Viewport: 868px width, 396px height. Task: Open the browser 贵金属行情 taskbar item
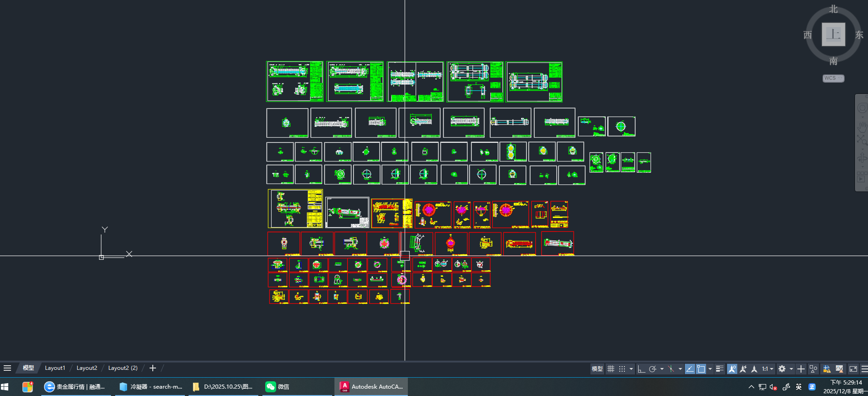[76, 387]
